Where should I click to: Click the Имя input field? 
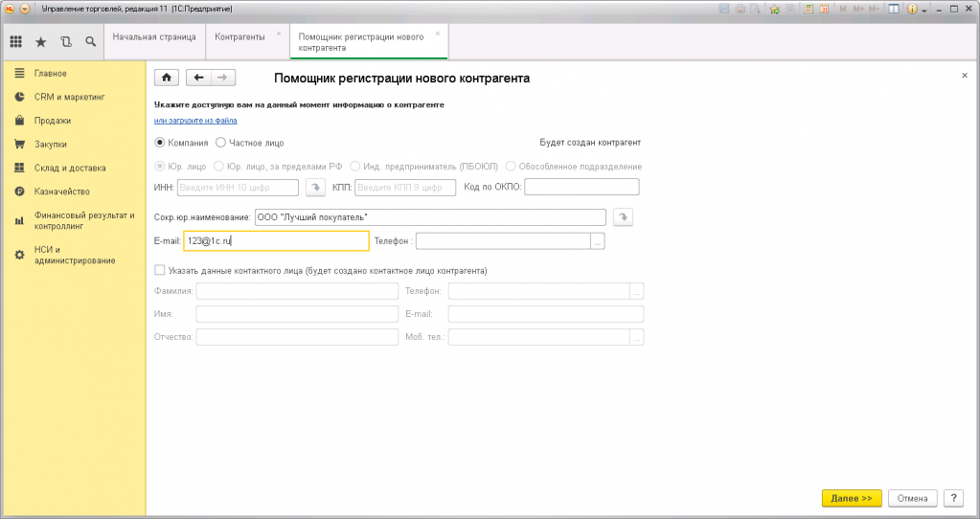(x=297, y=313)
